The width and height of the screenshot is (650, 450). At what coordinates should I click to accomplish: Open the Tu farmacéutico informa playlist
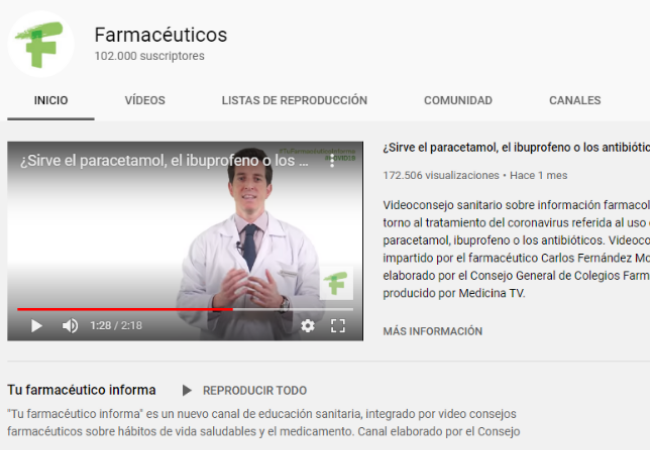tap(81, 390)
